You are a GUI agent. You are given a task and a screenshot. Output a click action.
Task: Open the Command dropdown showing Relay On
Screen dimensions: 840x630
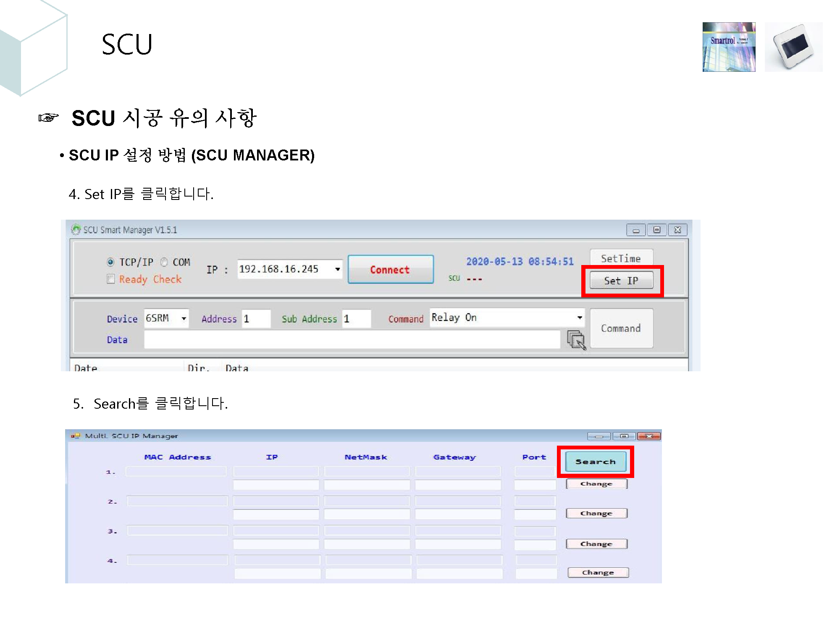click(580, 318)
